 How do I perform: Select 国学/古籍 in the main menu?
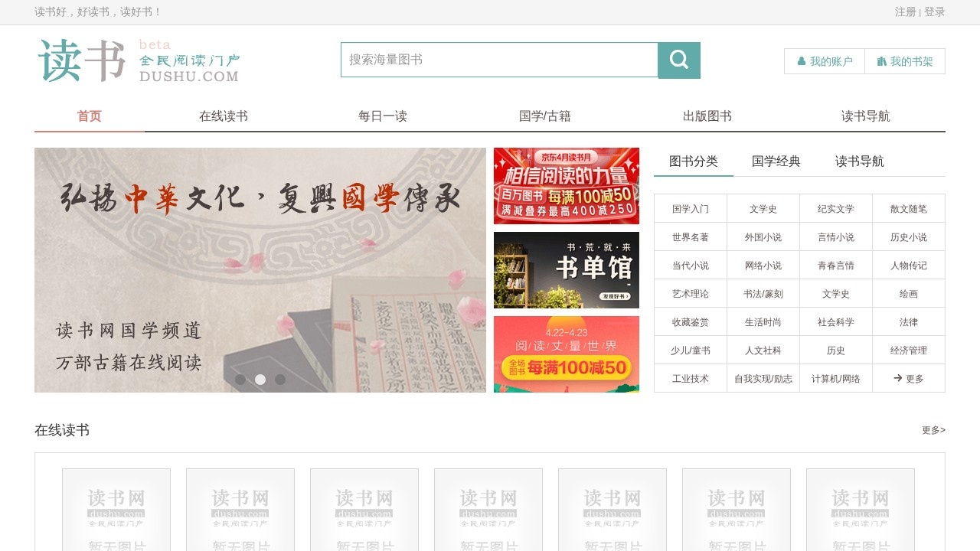[545, 116]
